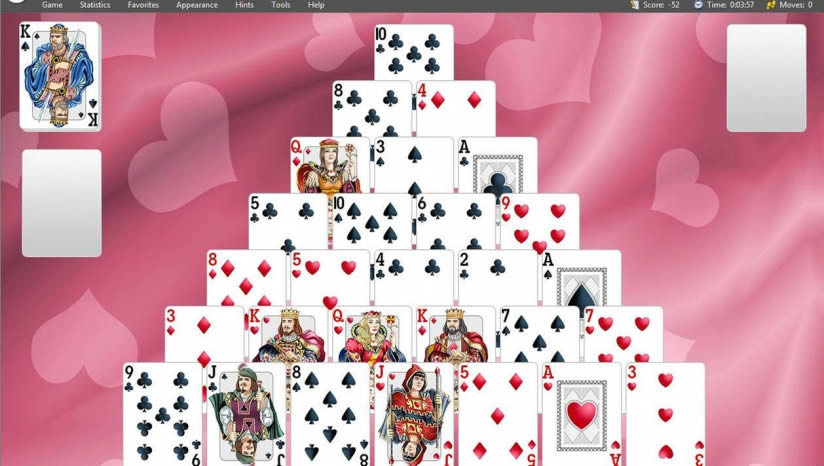Select the 5 of Diamonds in the bottom row
Viewport: 824px width, 466px height.
click(497, 414)
